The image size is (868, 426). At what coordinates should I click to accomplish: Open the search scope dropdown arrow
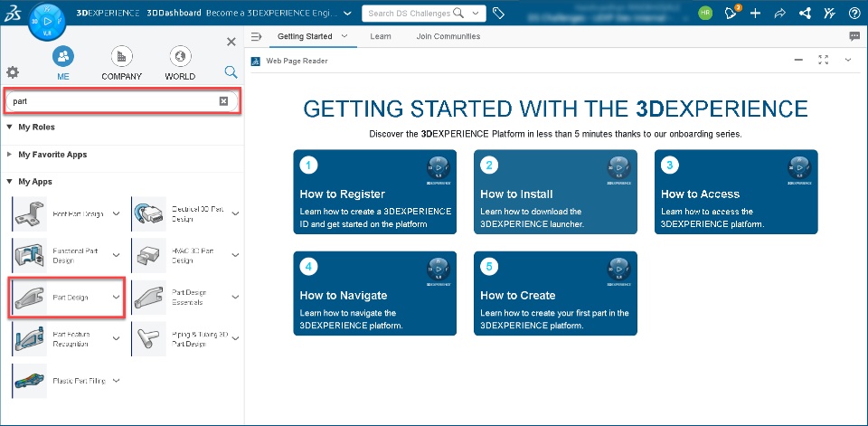coord(476,14)
